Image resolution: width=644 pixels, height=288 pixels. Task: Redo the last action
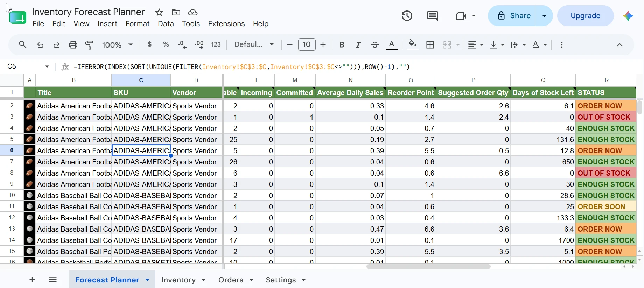pos(56,45)
